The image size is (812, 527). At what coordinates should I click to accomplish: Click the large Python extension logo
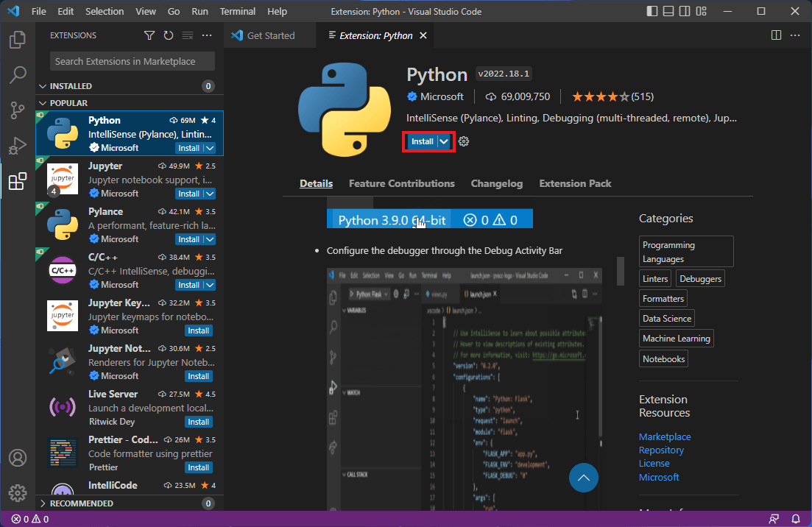(x=345, y=109)
